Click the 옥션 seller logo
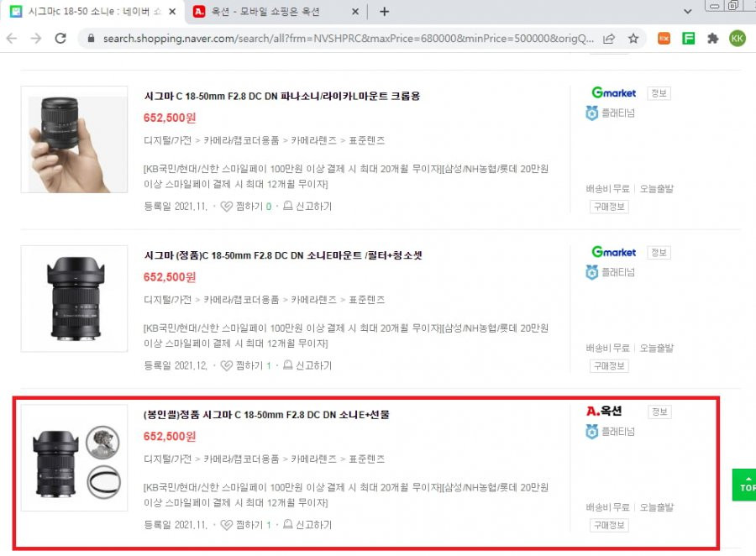 pyautogui.click(x=604, y=411)
